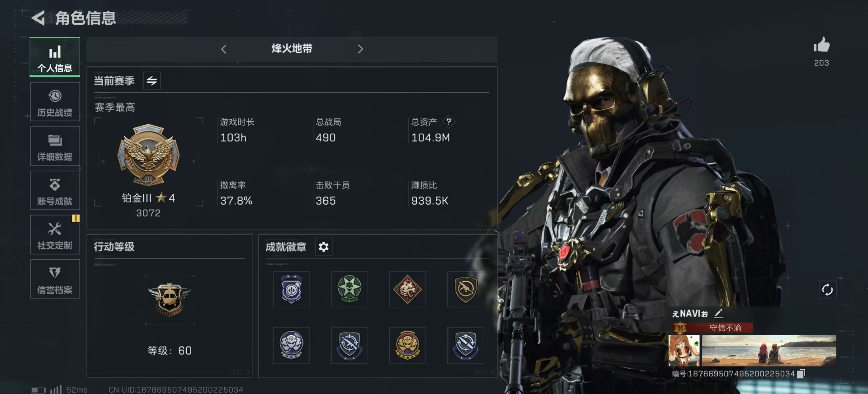
Task: Open the 总资产 question mark help
Action: (448, 122)
